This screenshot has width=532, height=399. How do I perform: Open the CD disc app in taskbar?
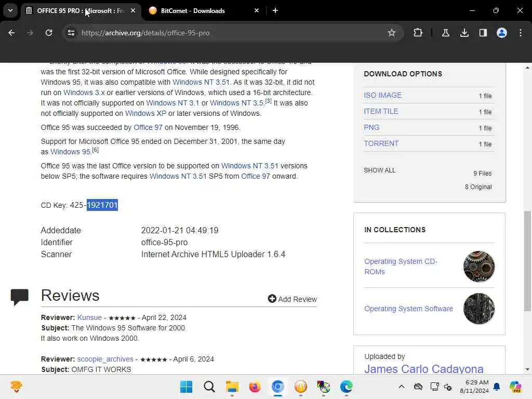point(323,387)
